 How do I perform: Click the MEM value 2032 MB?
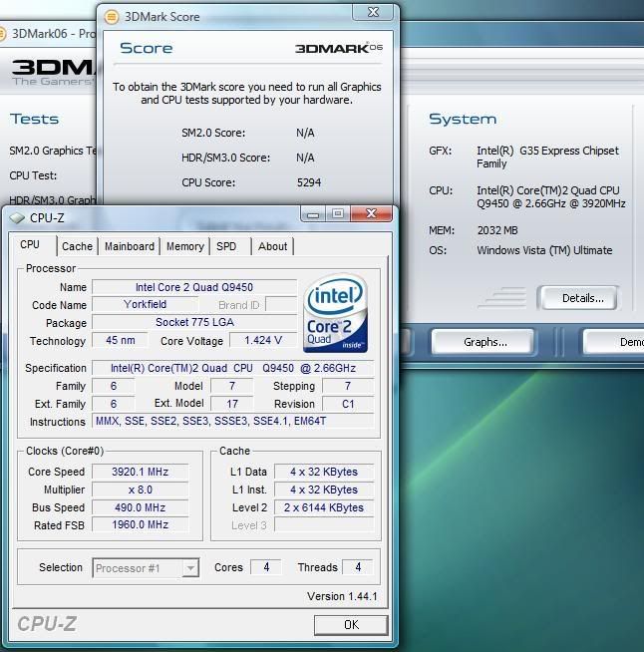(x=497, y=230)
